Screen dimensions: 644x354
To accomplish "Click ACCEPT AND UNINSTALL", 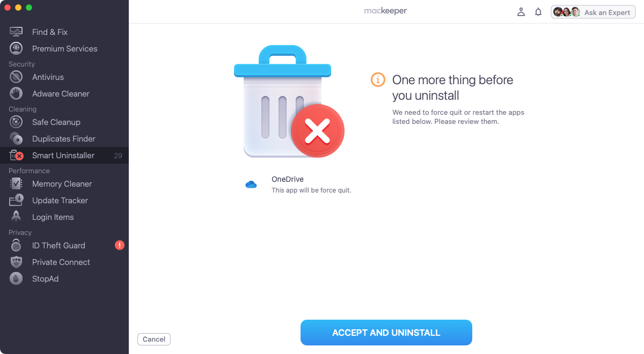I will pyautogui.click(x=386, y=332).
